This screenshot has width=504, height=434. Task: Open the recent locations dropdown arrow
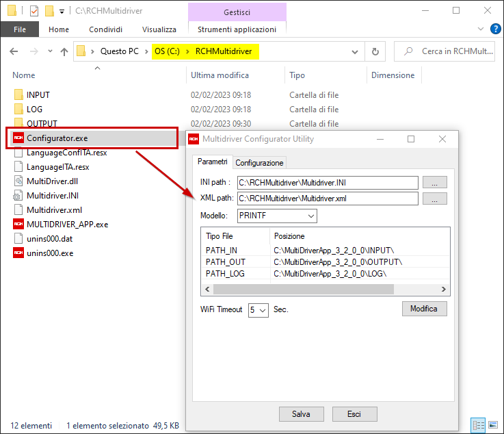50,51
